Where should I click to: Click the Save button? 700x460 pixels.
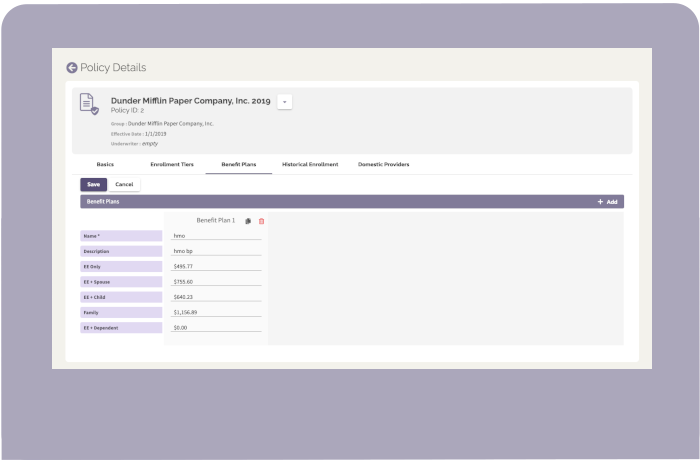tap(93, 184)
